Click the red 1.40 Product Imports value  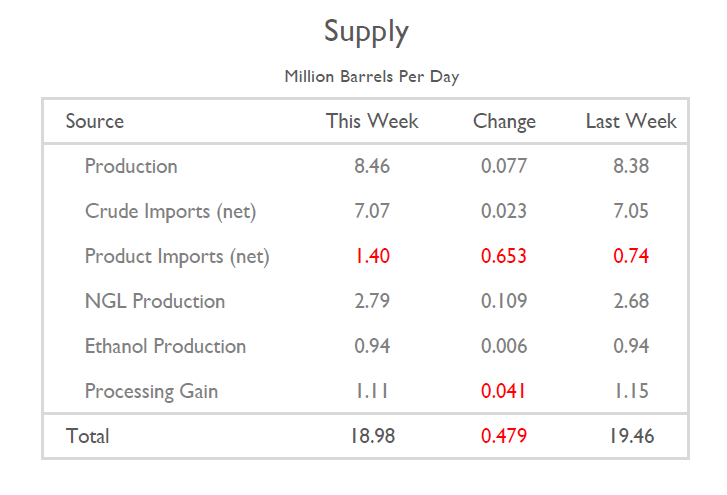[372, 257]
